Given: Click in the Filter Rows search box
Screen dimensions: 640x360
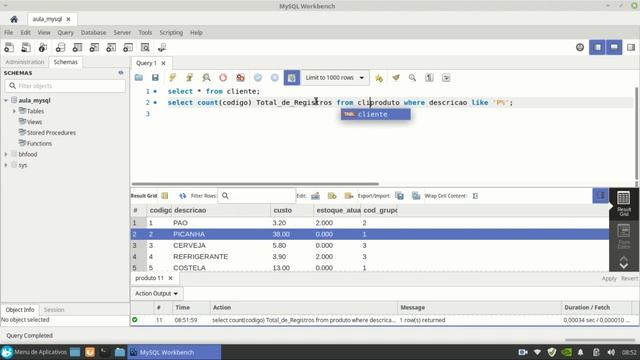Looking at the screenshot, I should [257, 196].
